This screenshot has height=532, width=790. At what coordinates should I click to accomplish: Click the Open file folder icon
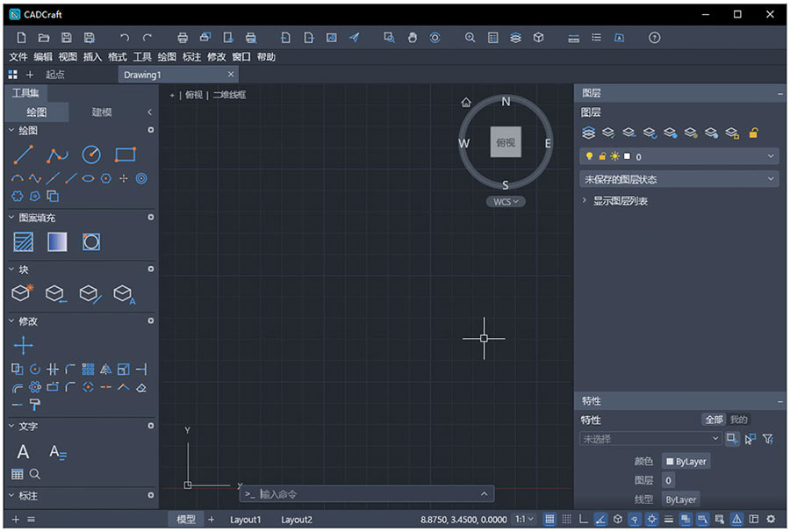point(44,37)
